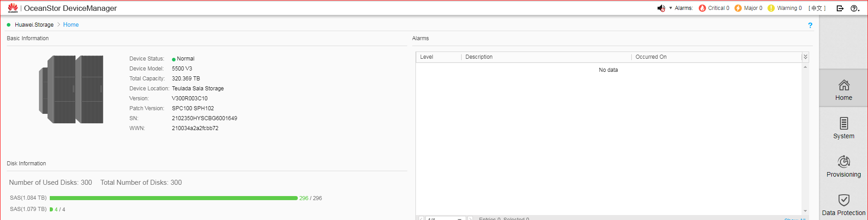Click the SAS(1.084 TB) disk usage bar
868x220 pixels.
(x=174, y=198)
